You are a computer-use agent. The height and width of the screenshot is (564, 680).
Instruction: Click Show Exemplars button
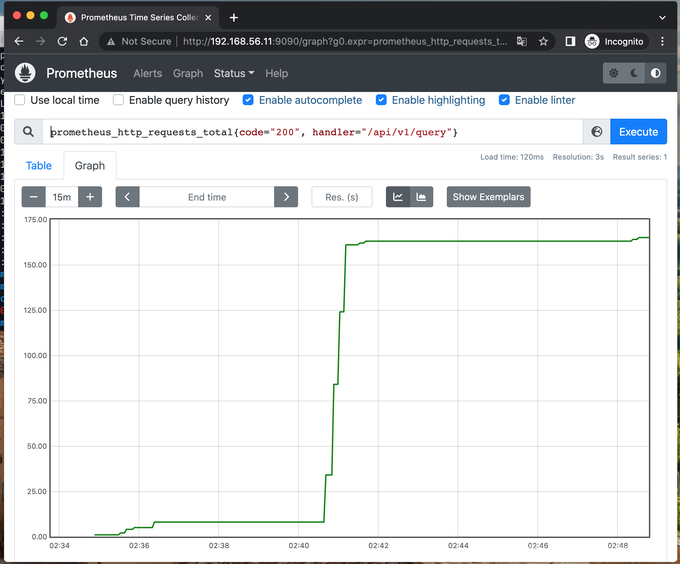coord(488,197)
